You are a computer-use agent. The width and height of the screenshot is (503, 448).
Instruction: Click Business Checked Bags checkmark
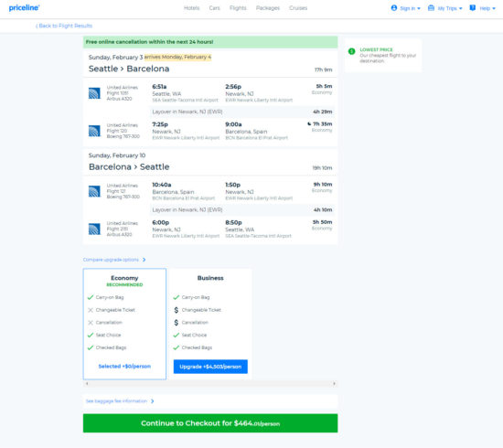pyautogui.click(x=177, y=347)
